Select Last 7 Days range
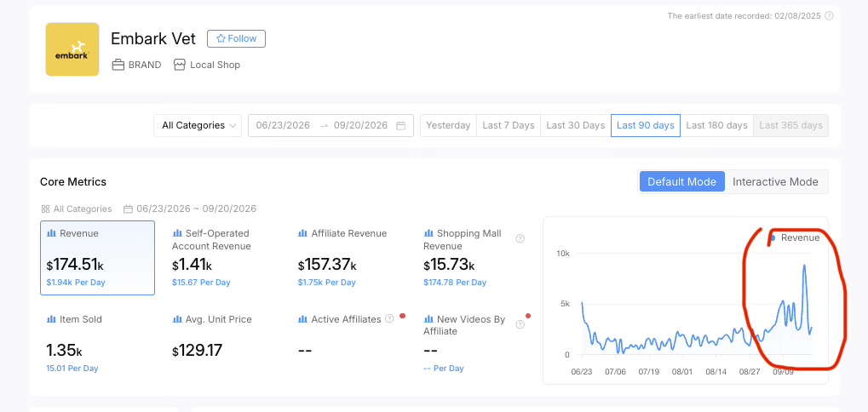This screenshot has width=868, height=412. click(x=509, y=125)
